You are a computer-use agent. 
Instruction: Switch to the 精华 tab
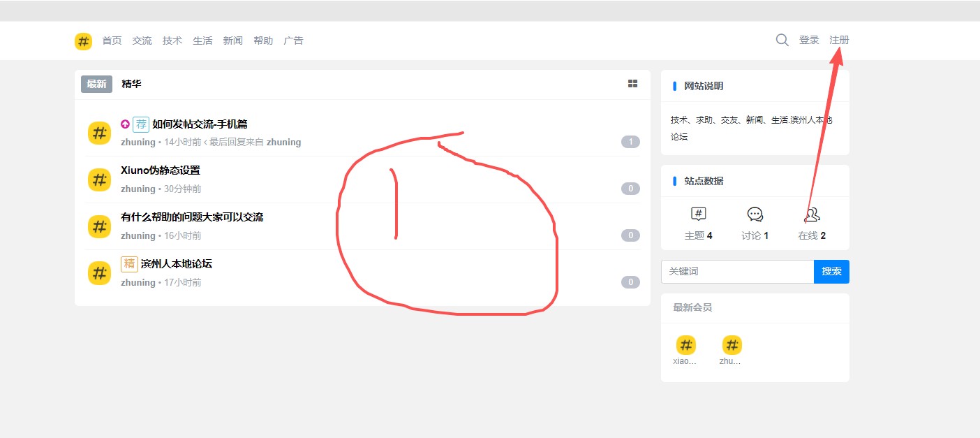click(x=131, y=84)
